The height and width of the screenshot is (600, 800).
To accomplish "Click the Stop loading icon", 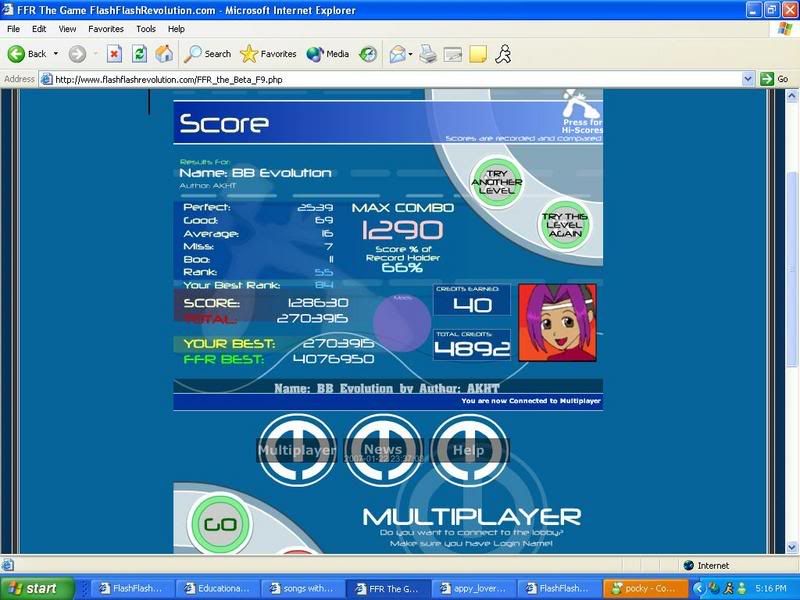I will coord(114,54).
